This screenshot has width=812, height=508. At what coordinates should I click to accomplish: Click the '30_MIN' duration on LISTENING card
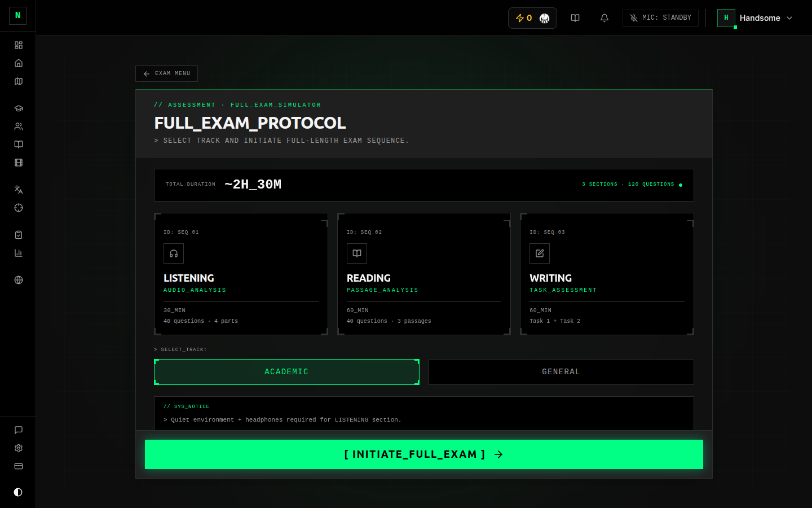(x=174, y=310)
